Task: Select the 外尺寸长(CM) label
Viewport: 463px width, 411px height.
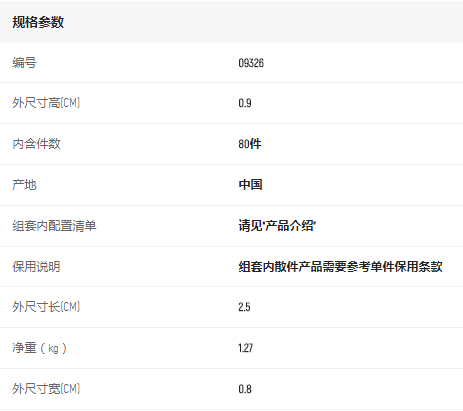Action: tap(46, 307)
